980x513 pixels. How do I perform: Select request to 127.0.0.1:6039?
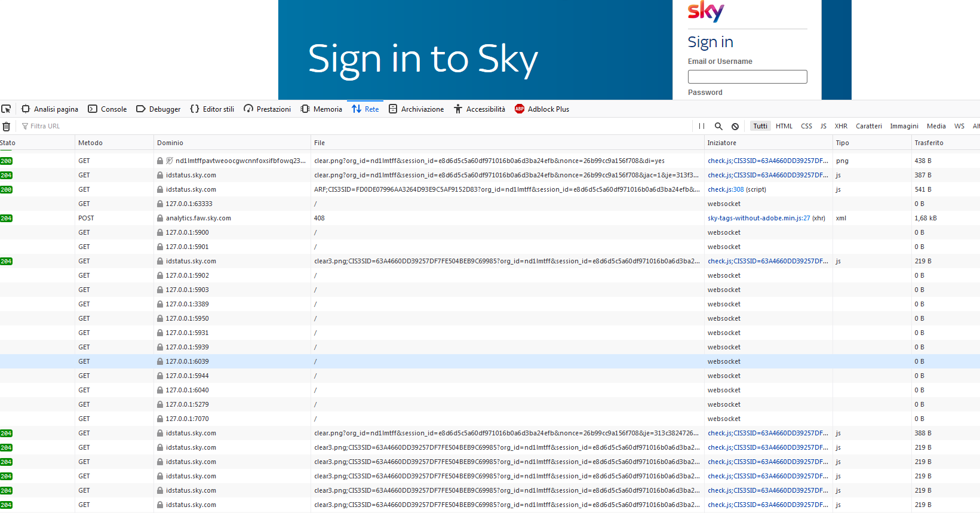pos(490,361)
